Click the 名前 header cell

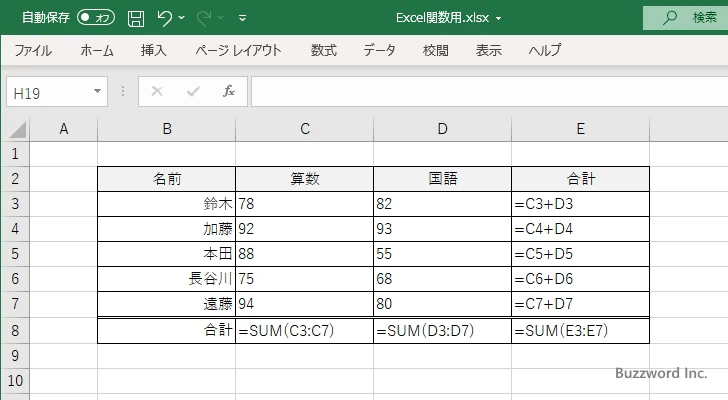pyautogui.click(x=167, y=179)
